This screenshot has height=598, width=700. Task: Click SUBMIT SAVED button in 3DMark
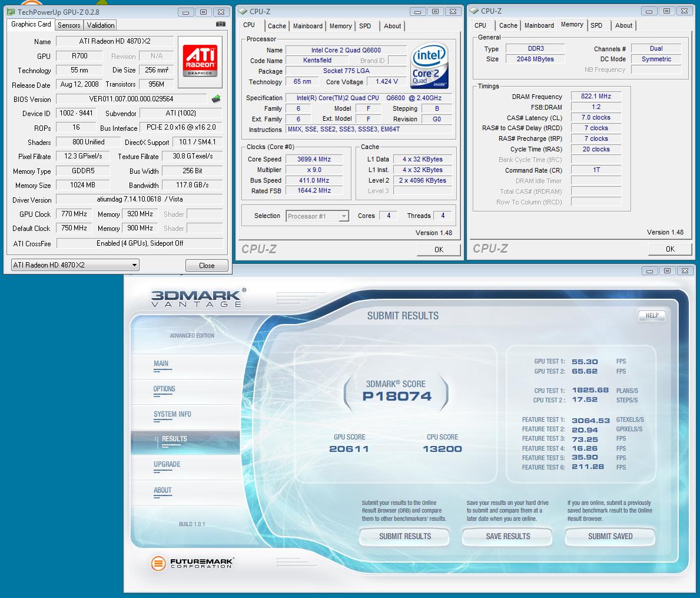611,536
